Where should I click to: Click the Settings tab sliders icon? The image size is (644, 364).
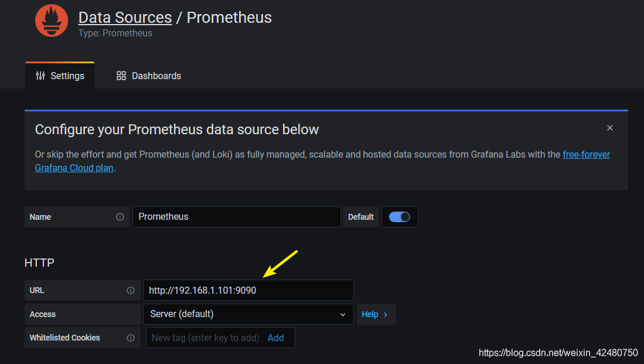40,76
